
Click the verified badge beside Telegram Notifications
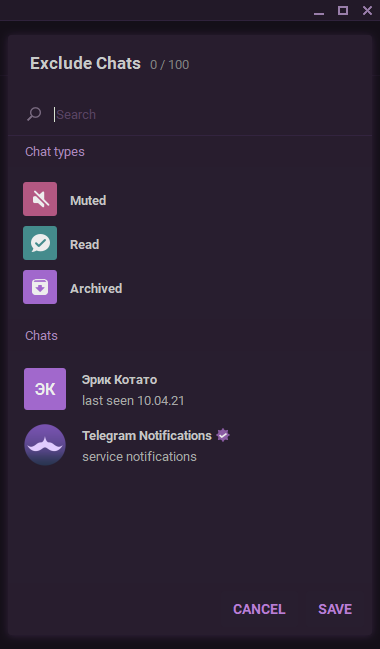click(223, 435)
